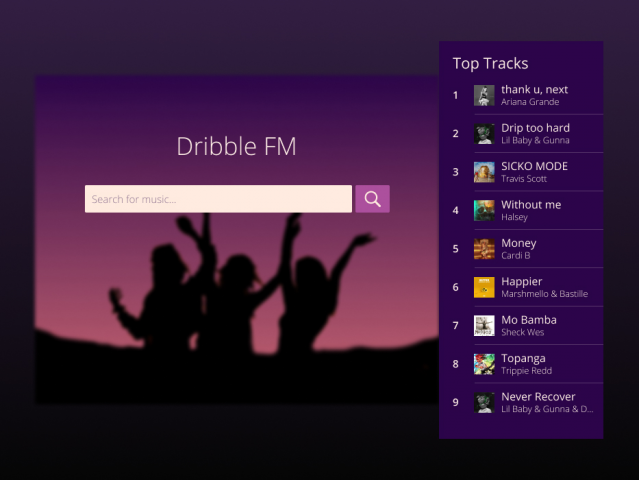Select the track title Mo Bamba
The height and width of the screenshot is (480, 639).
[529, 320]
